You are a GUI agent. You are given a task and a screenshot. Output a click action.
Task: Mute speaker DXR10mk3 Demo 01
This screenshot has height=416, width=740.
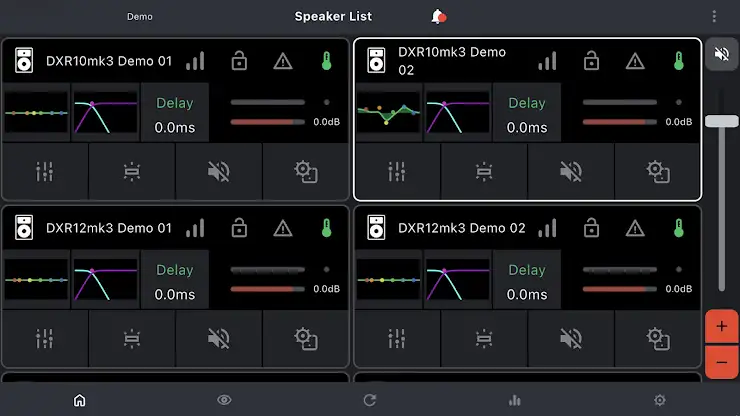pyautogui.click(x=219, y=171)
